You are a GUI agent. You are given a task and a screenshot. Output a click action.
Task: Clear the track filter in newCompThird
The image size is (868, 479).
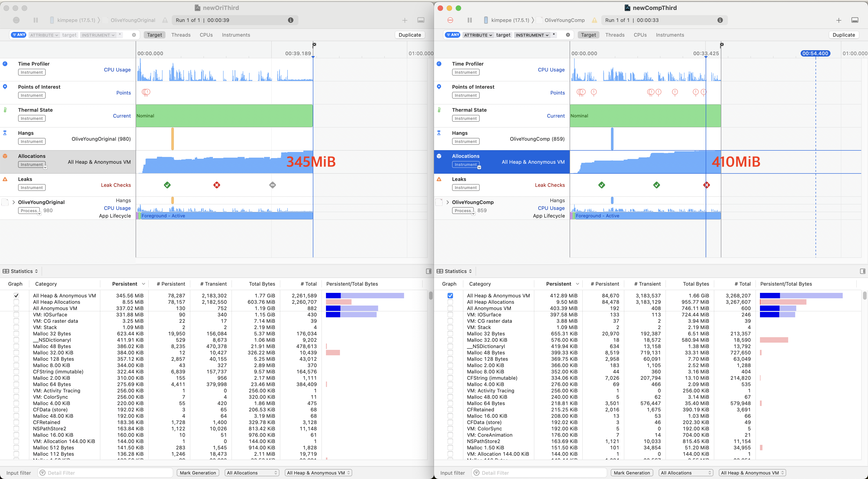pyautogui.click(x=568, y=35)
